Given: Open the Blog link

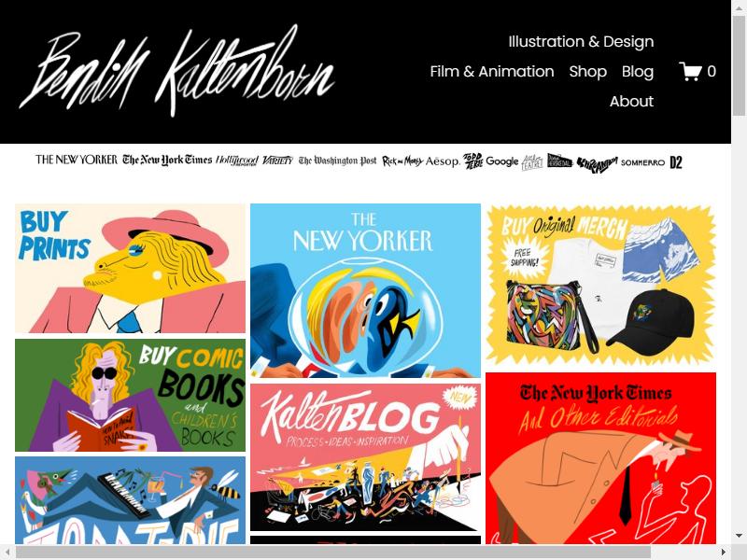Looking at the screenshot, I should pos(638,72).
